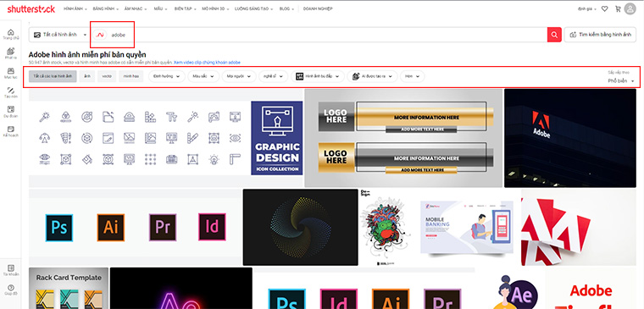Expand the Định hướng filter dropdown
Screen dimensions: 644x309
point(167,76)
